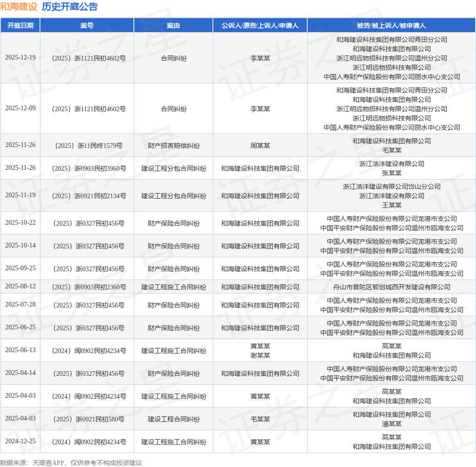This screenshot has height=467, width=476.
Task: Click case number (2025)浙1121民初4602号 in 2025-12-19 row
Action: pyautogui.click(x=89, y=58)
